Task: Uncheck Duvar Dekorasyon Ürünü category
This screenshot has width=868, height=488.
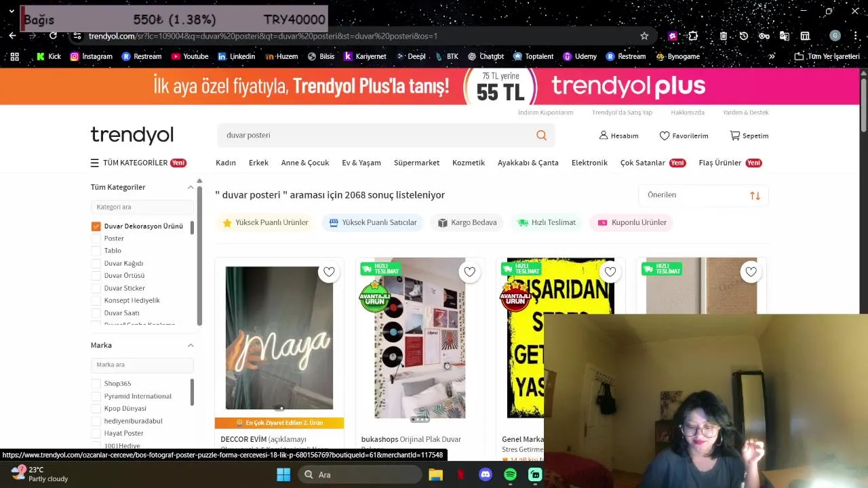Action: (96, 226)
